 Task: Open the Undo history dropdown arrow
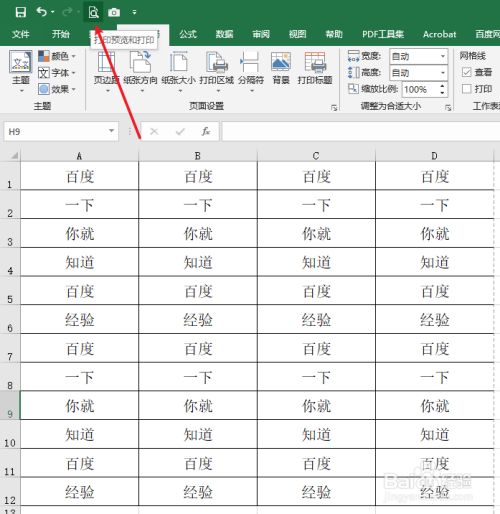tap(53, 12)
